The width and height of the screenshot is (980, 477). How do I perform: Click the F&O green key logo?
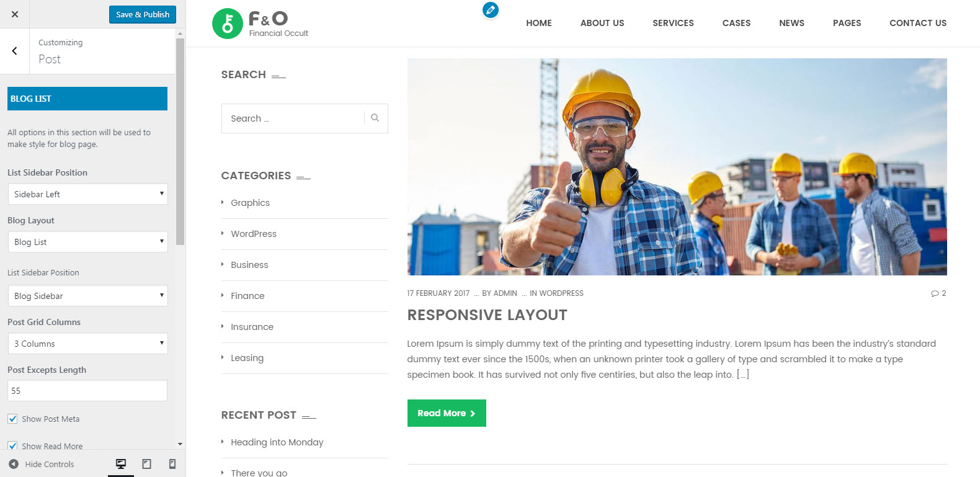(228, 24)
